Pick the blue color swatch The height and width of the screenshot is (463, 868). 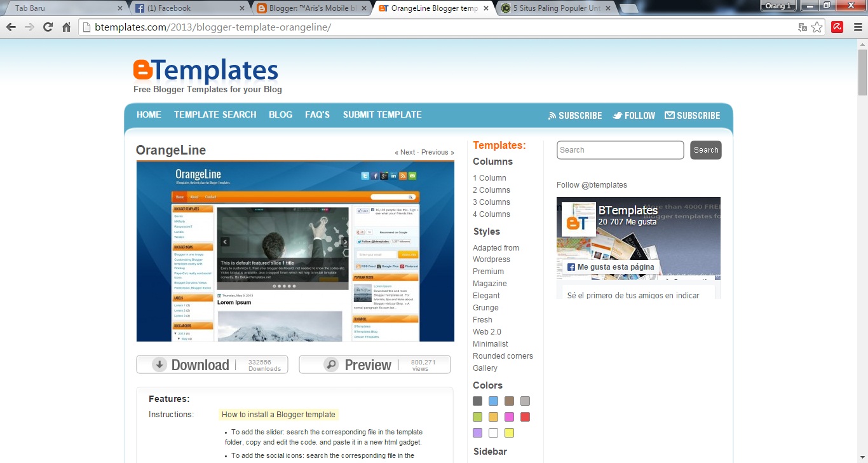(x=493, y=401)
